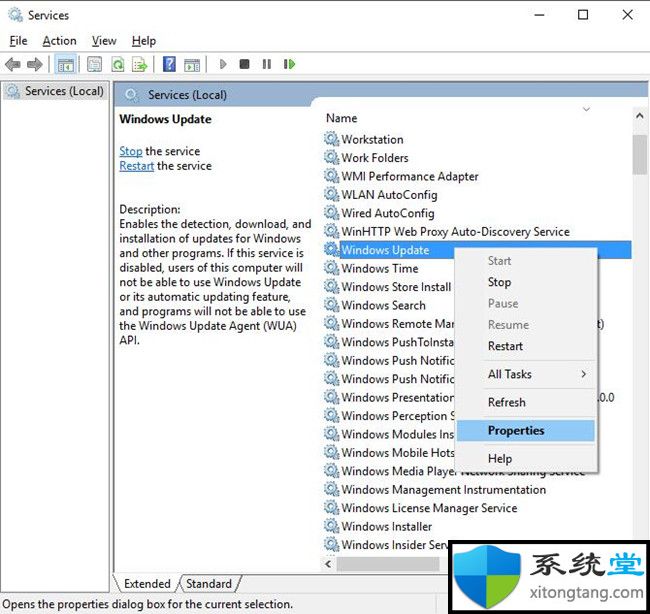Click the Stop the service link

pyautogui.click(x=131, y=151)
